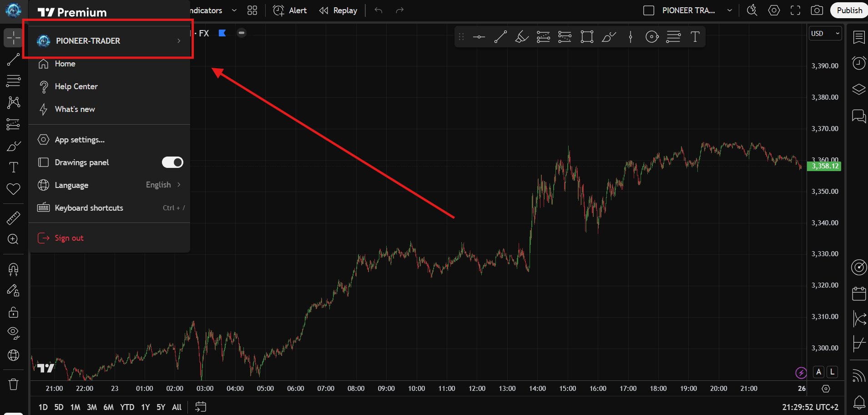Screen dimensions: 868x415
Task: Select the YTD time range
Action: pyautogui.click(x=127, y=407)
